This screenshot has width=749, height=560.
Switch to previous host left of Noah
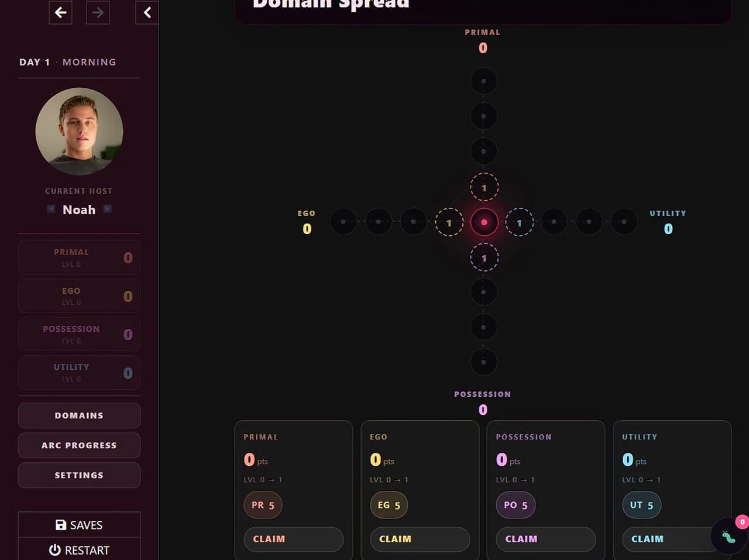pos(51,209)
